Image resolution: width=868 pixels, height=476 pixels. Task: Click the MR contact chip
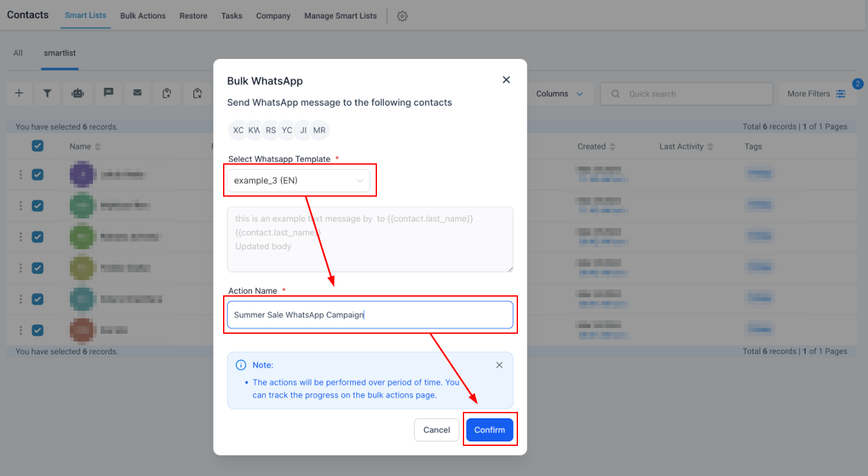[x=319, y=130]
